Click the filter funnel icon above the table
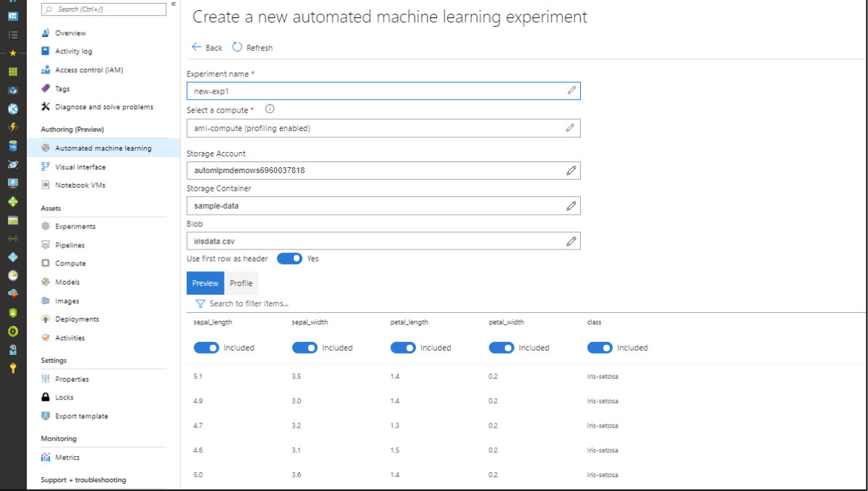Screen dimensions: 868x491 (x=200, y=303)
